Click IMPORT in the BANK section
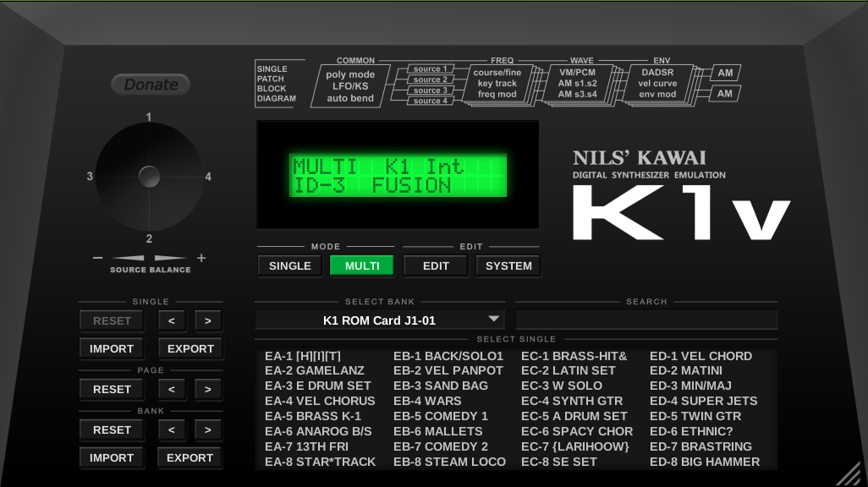Screen dimensions: 868x487 pos(112,457)
